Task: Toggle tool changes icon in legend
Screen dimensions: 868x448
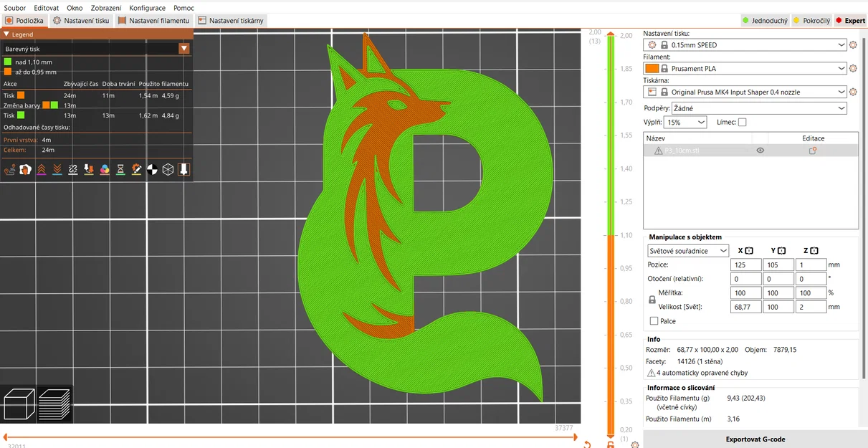Action: [x=89, y=170]
